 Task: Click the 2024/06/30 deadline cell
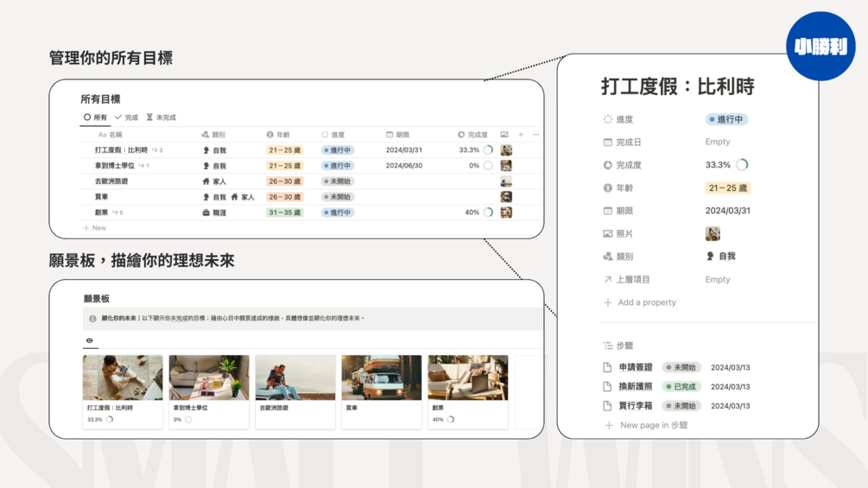(404, 166)
